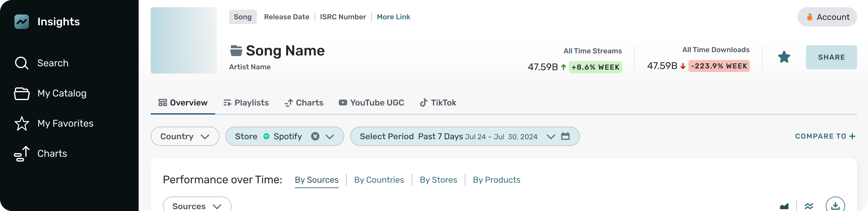Switch to line chart view icon
The height and width of the screenshot is (211, 868).
(x=809, y=206)
